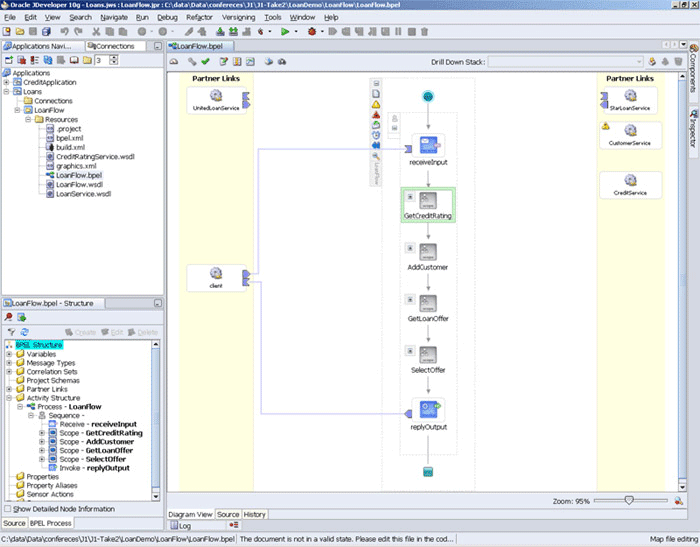Click the UnitedLoanService partner link icon
Screen dimensions: 700x547
(215, 96)
